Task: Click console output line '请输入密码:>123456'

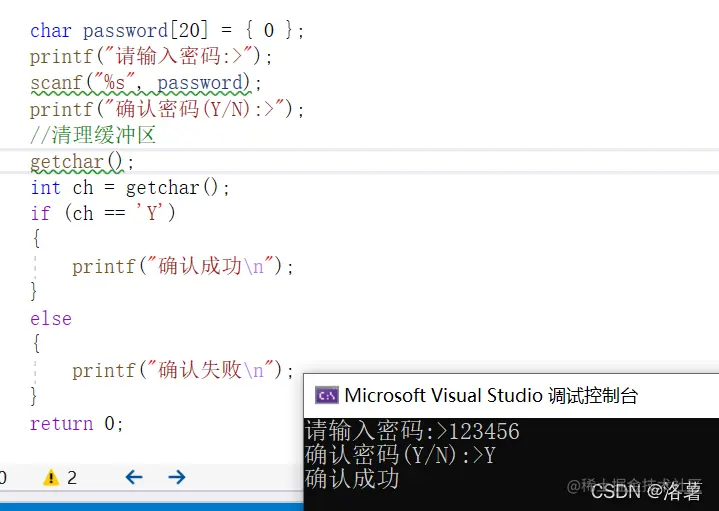Action: [x=412, y=431]
